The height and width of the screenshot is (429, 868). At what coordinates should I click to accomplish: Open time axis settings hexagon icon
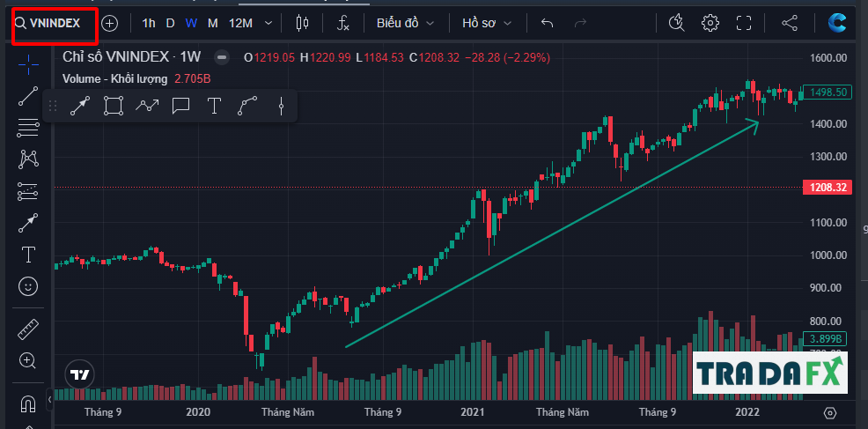830,413
